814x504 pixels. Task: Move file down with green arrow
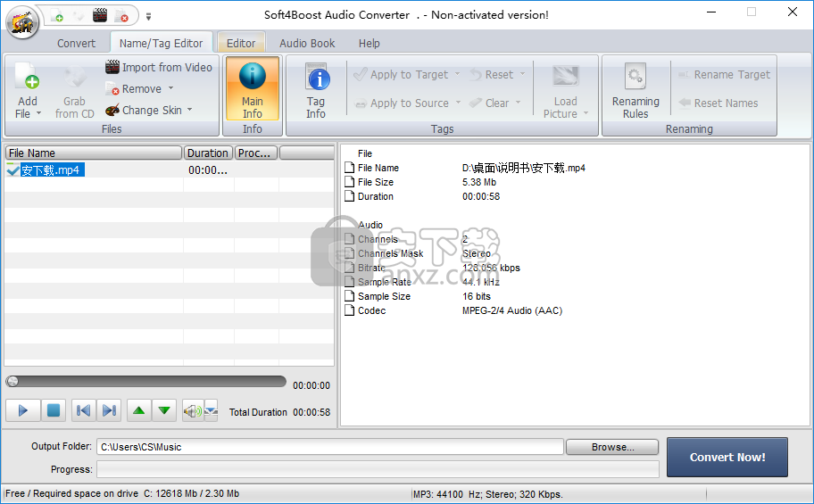[x=164, y=410]
